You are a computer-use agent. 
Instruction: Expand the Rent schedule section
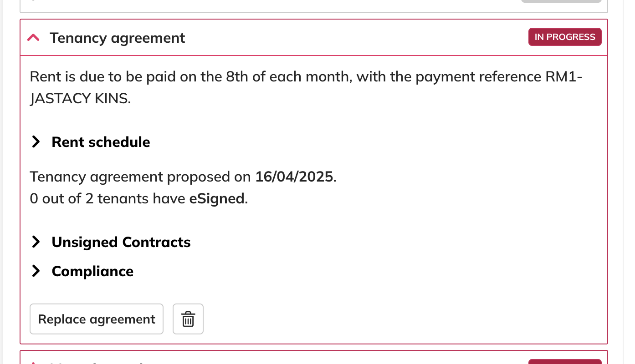click(x=101, y=142)
